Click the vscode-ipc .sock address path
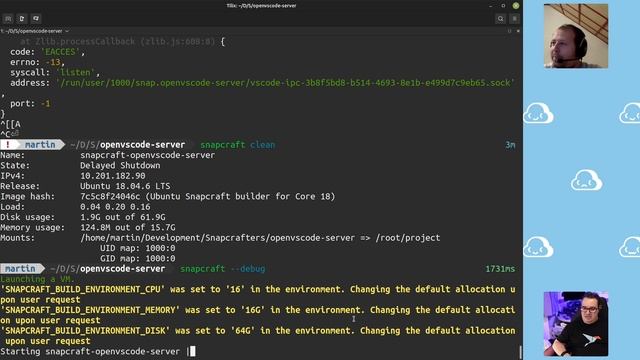The height and width of the screenshot is (360, 640). click(285, 83)
